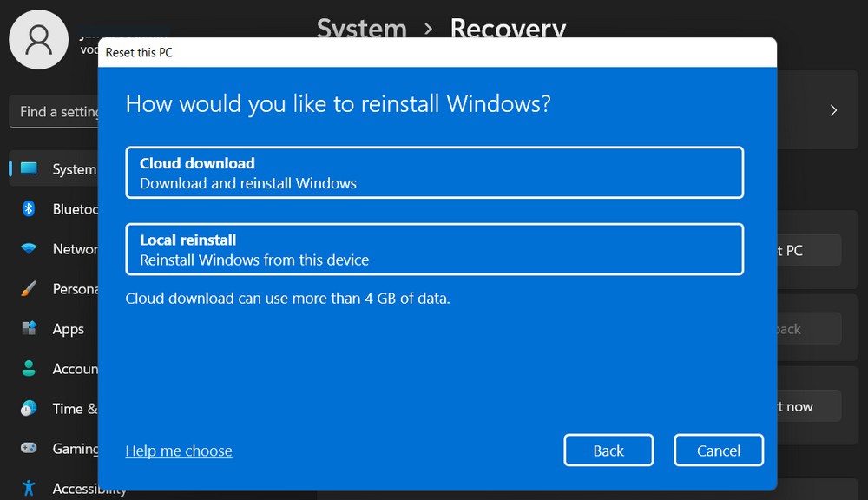Click the 'How would you like to reinstall Windows?' heading
This screenshot has width=868, height=500.
(x=339, y=104)
